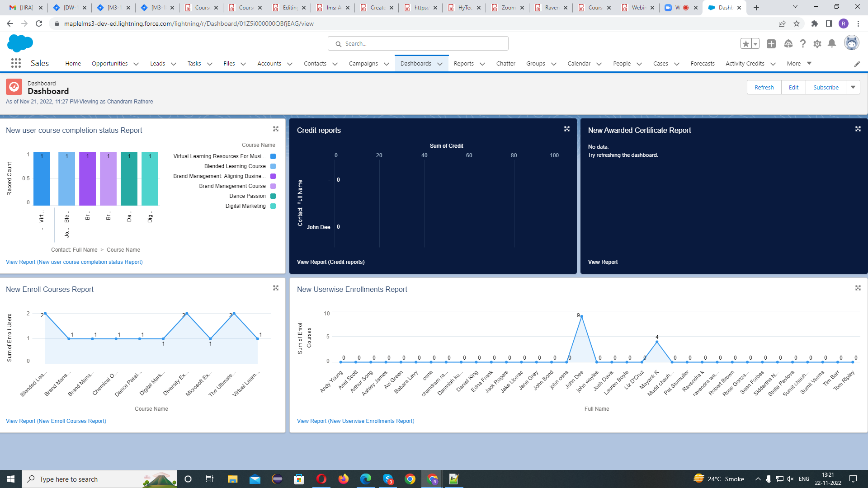This screenshot has height=488, width=868.
Task: Open the Tasks tab dropdown chevron
Action: click(x=210, y=64)
